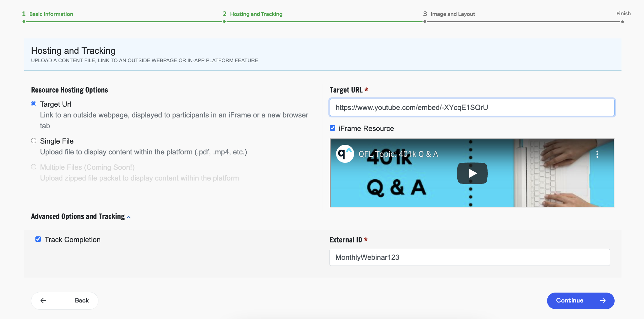Click the play button on the video preview
Screen dimensions: 644x319
(x=472, y=173)
